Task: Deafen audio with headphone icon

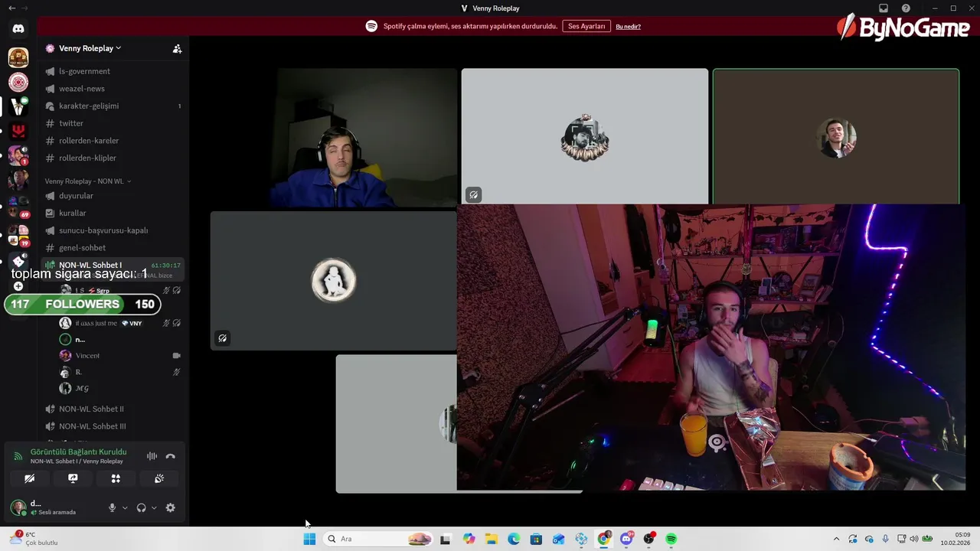Action: pos(141,507)
